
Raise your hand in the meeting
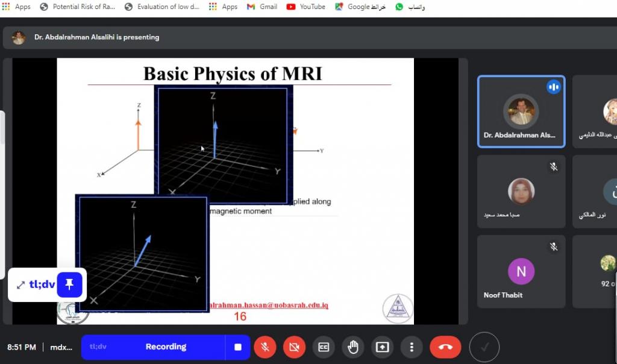[x=353, y=347]
